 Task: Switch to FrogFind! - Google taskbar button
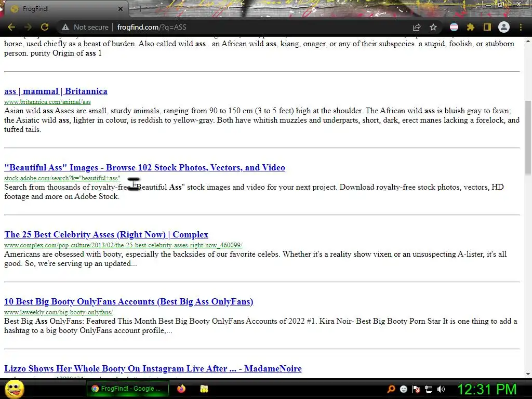(128, 389)
